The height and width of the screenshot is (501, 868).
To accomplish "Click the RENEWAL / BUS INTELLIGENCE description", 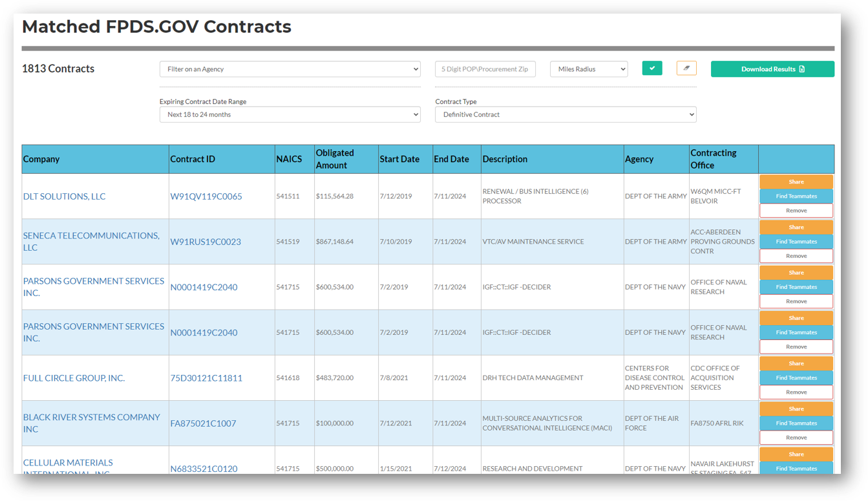I will coord(536,196).
